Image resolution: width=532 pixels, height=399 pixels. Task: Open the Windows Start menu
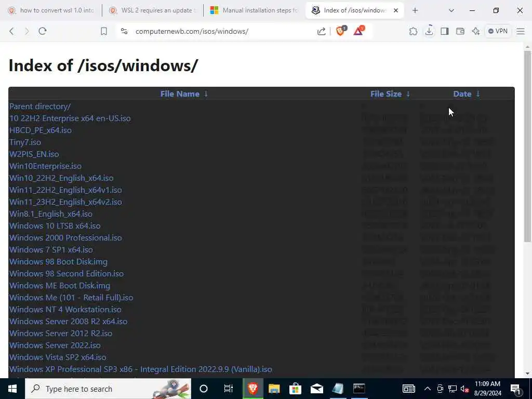click(12, 389)
